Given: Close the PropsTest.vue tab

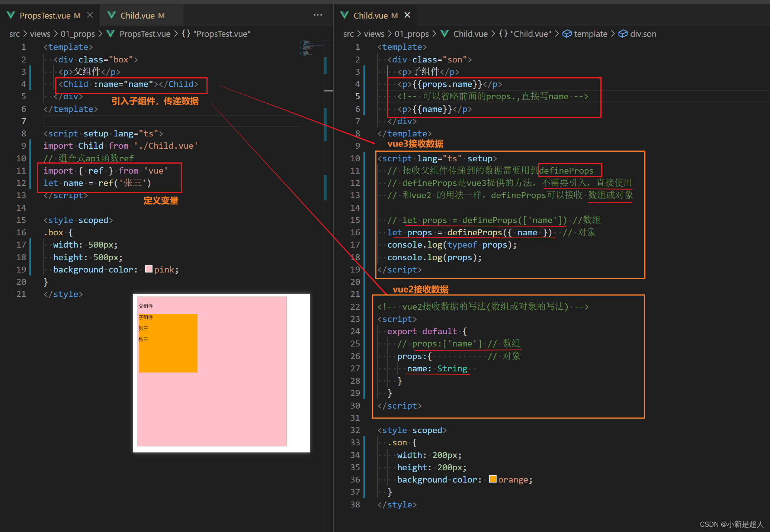Looking at the screenshot, I should 90,15.
